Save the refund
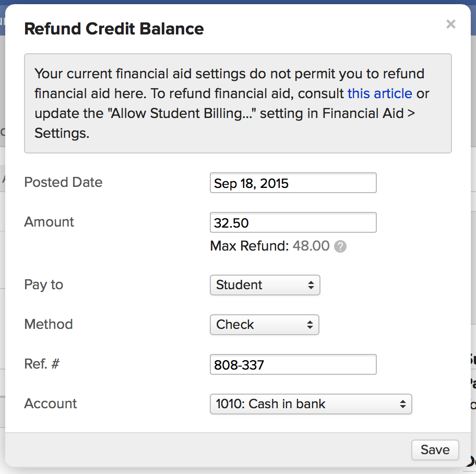Screen dimensions: 476x474 pyautogui.click(x=435, y=449)
